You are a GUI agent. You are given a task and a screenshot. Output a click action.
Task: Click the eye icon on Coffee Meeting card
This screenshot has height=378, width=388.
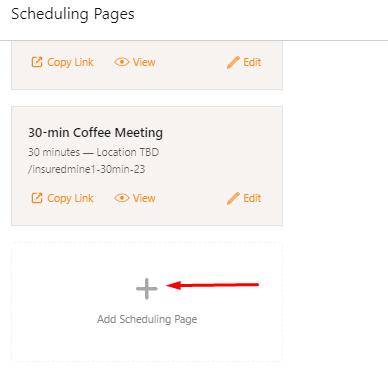tap(122, 198)
